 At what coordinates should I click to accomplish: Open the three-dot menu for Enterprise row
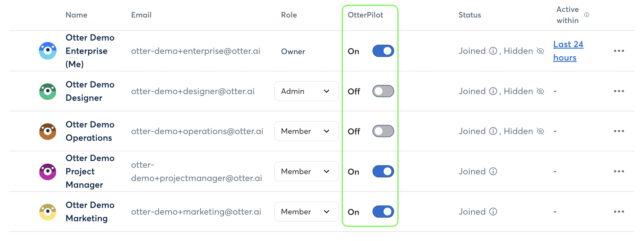tap(619, 51)
